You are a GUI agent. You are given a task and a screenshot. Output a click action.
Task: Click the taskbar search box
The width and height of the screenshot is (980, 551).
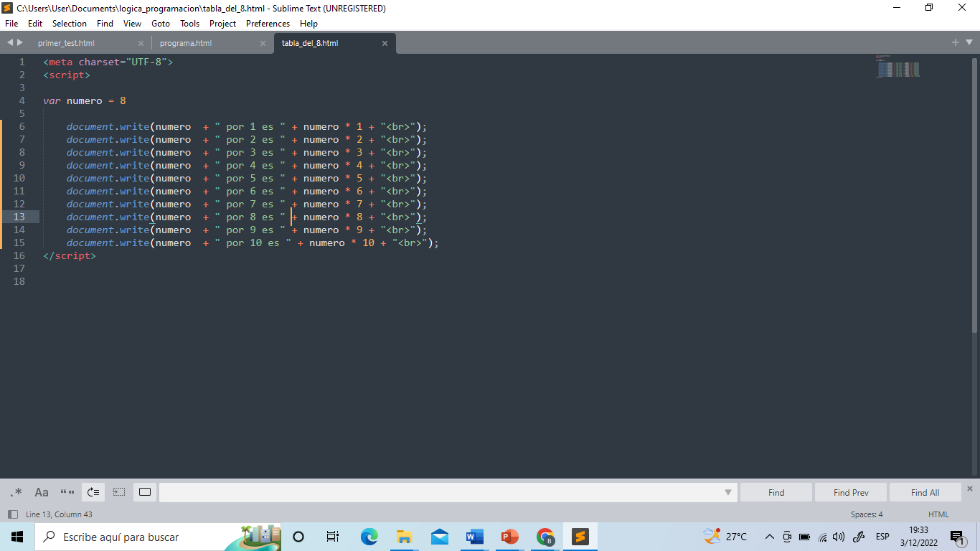point(158,537)
